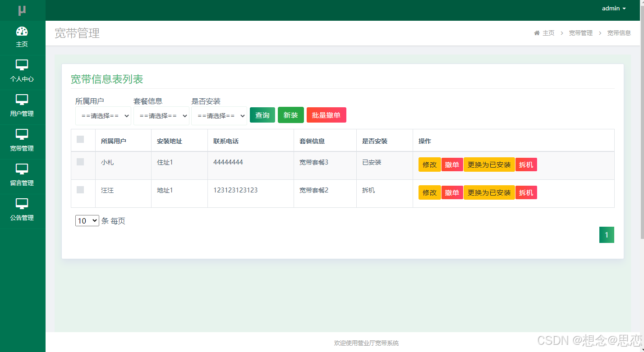Open 宽带管理 monitor icon in sidebar
Image resolution: width=644 pixels, height=352 pixels.
pos(22,135)
